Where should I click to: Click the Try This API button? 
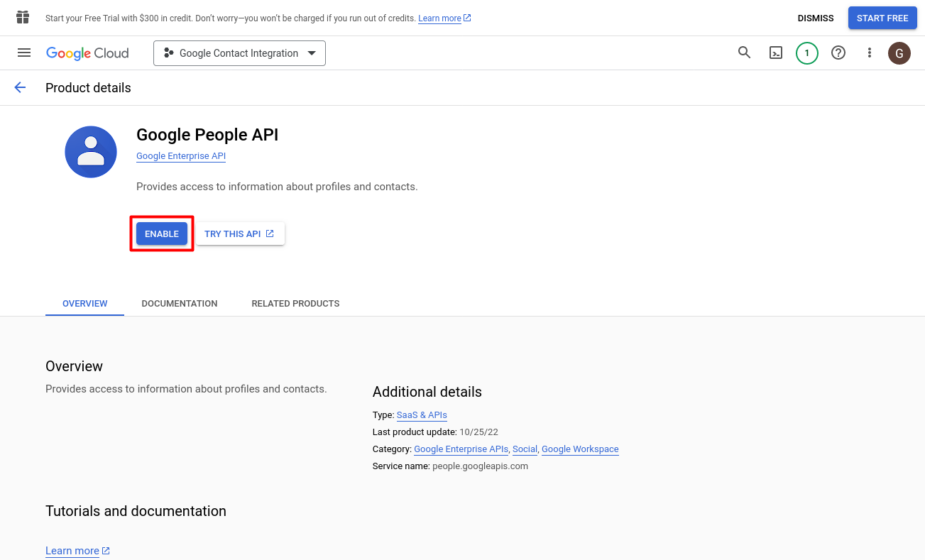[x=240, y=234]
